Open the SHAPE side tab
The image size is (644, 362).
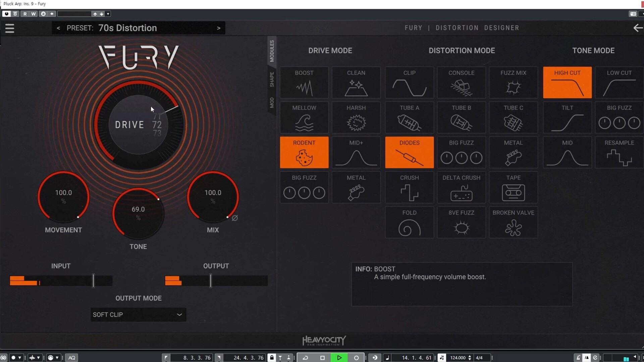pyautogui.click(x=272, y=79)
